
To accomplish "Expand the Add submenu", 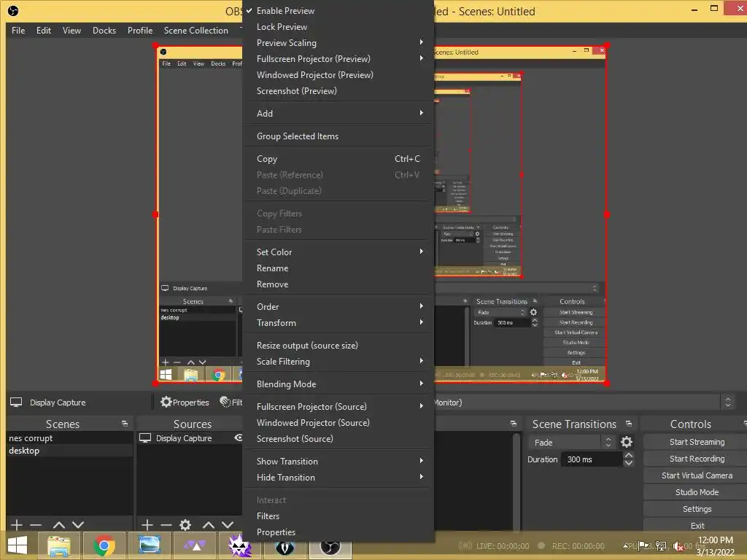I will pos(338,113).
